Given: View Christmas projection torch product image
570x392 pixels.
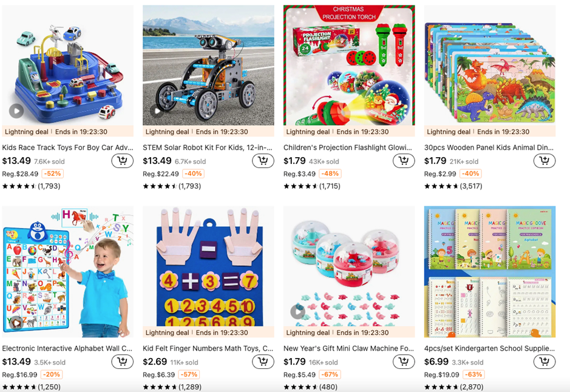Looking at the screenshot, I should [349, 66].
